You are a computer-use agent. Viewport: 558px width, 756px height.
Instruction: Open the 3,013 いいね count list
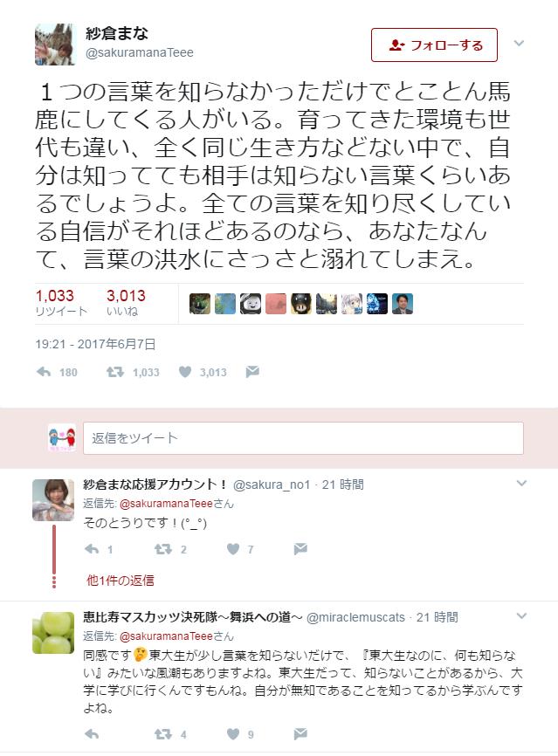[126, 302]
